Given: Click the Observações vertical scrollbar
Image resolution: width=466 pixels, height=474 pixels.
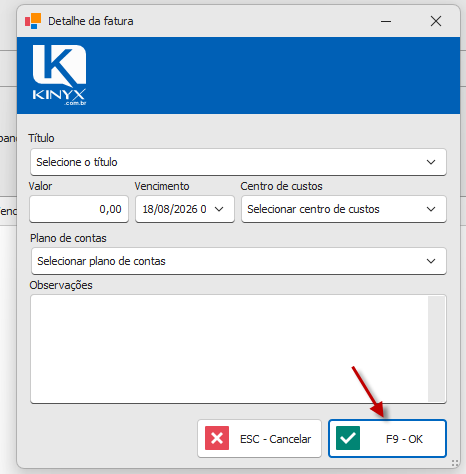Looking at the screenshot, I should tap(436, 349).
